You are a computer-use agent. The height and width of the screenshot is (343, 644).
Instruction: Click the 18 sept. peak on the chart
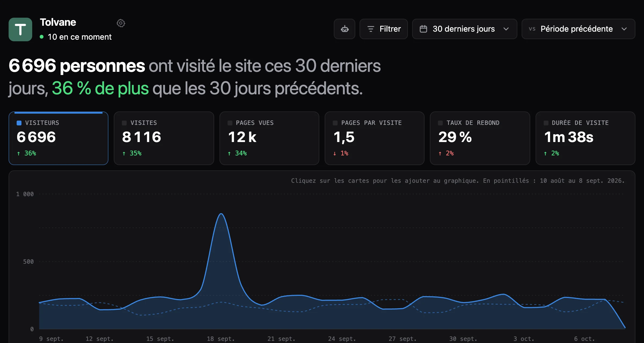click(221, 214)
